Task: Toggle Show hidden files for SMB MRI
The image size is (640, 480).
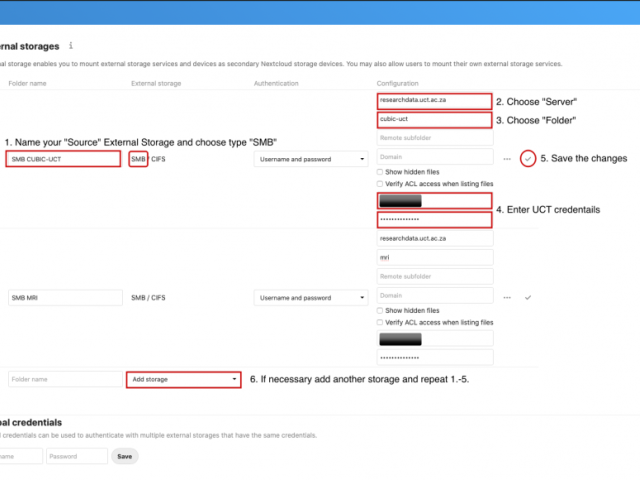Action: [380, 311]
